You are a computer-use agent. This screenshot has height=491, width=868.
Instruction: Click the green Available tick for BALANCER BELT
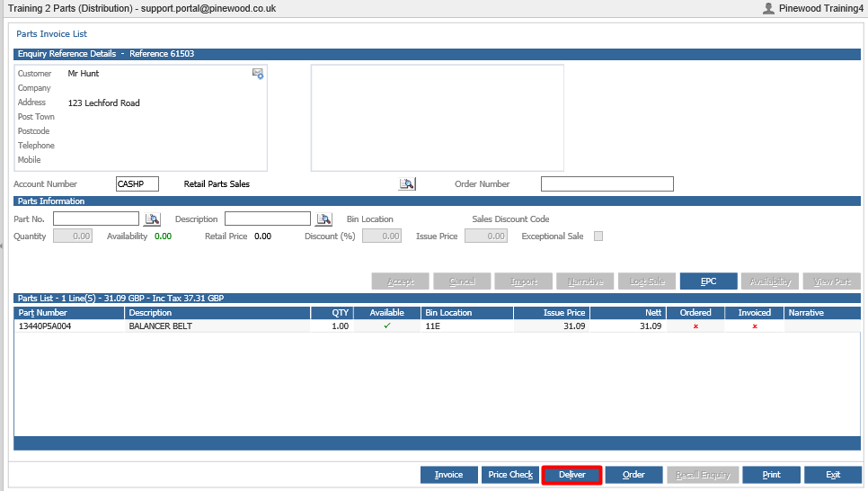pos(387,326)
